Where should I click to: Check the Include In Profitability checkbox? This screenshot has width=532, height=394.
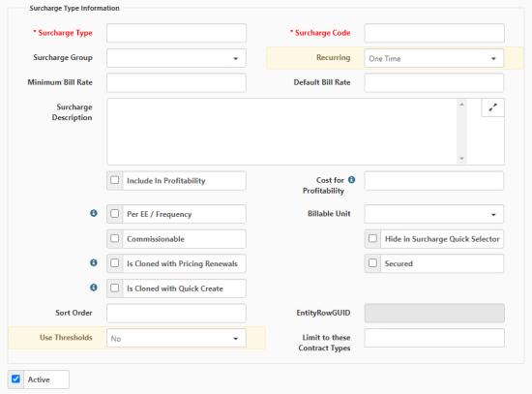click(115, 180)
